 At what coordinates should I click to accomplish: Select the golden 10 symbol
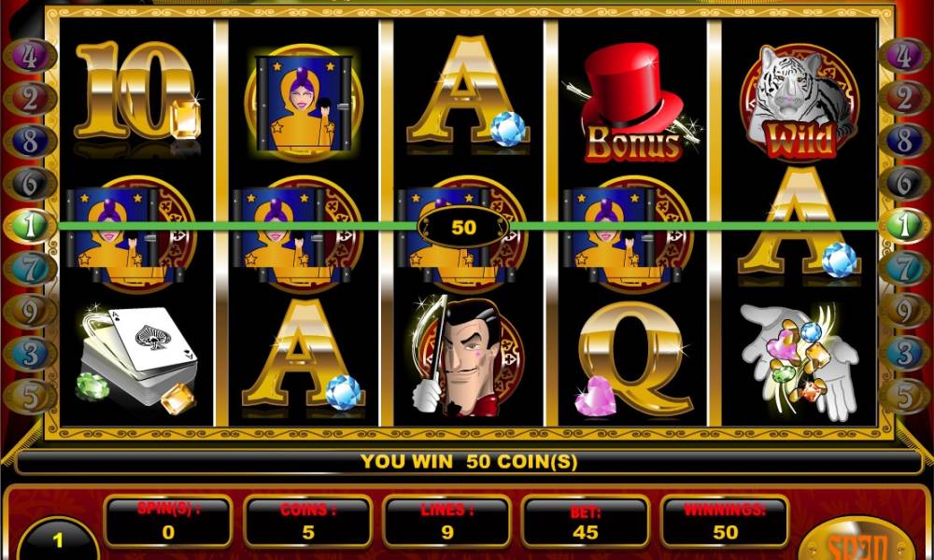click(137, 92)
